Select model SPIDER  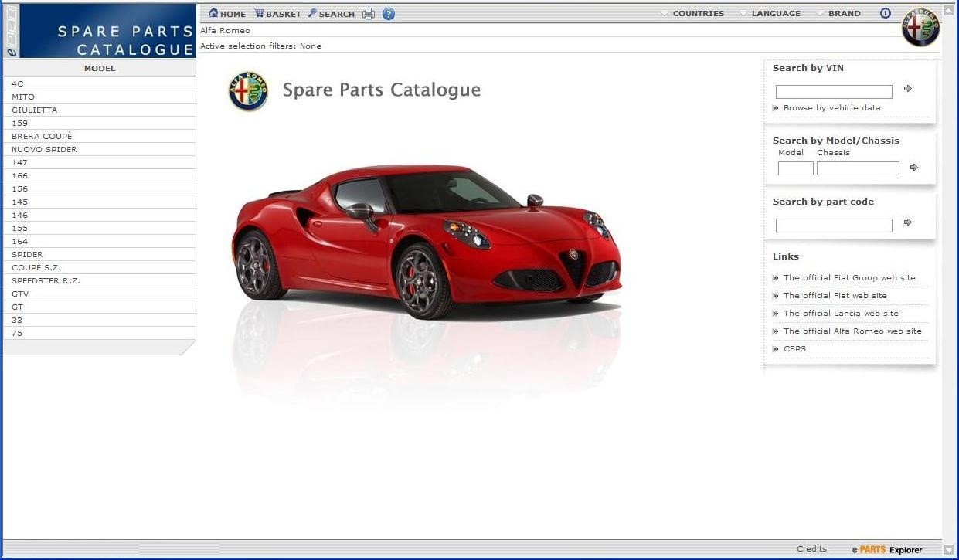[99, 254]
